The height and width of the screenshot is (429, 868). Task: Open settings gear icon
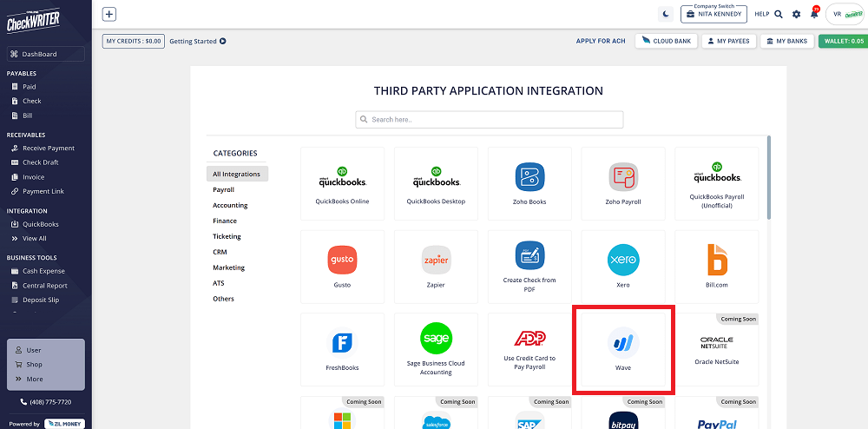click(796, 15)
